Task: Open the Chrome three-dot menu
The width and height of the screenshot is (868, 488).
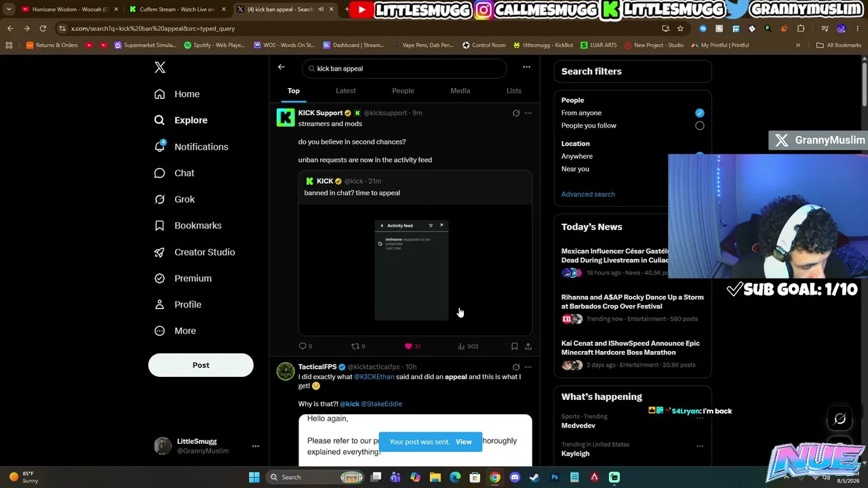Action: tap(858, 28)
